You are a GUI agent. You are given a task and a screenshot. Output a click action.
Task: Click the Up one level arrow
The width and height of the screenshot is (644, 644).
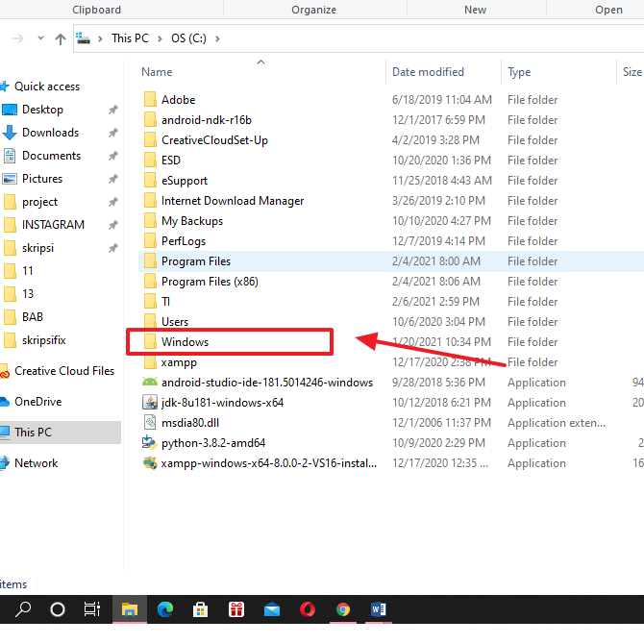(x=61, y=39)
